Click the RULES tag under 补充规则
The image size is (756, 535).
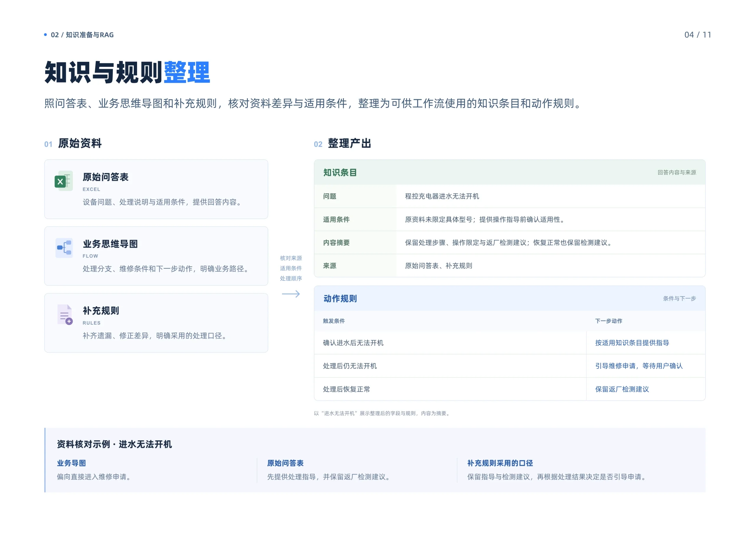pos(91,323)
